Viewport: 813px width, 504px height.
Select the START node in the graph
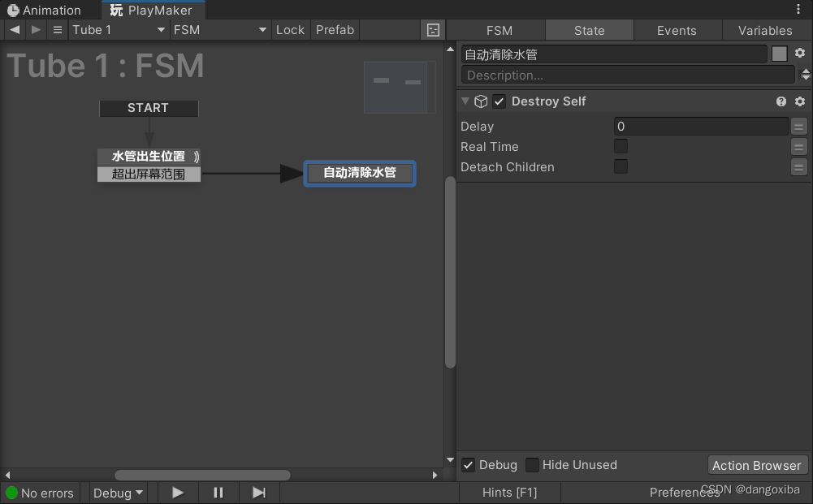click(149, 108)
